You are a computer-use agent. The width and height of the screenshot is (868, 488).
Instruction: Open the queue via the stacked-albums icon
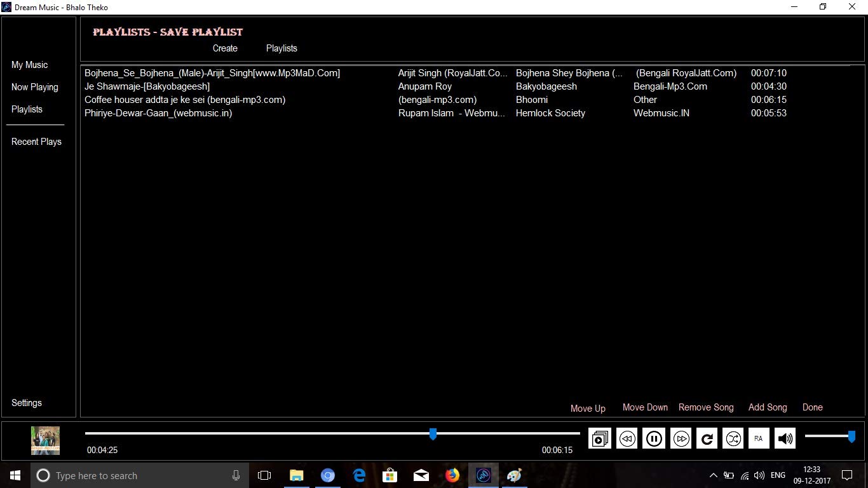tap(599, 438)
